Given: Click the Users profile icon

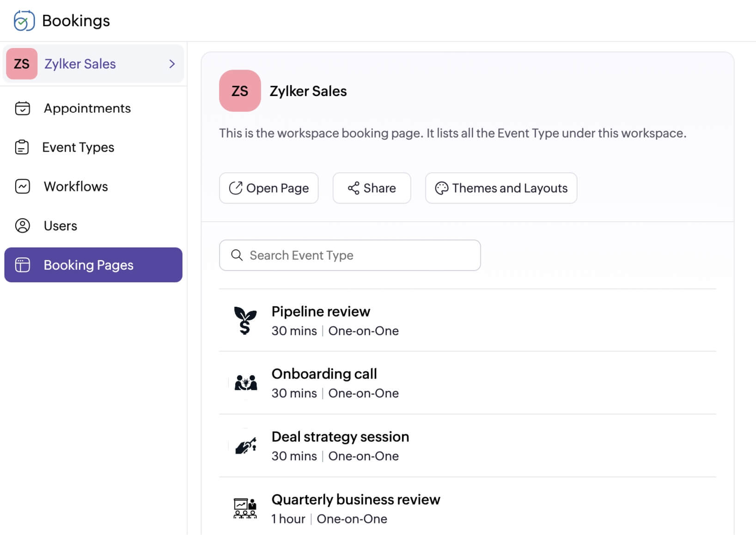Looking at the screenshot, I should [22, 225].
